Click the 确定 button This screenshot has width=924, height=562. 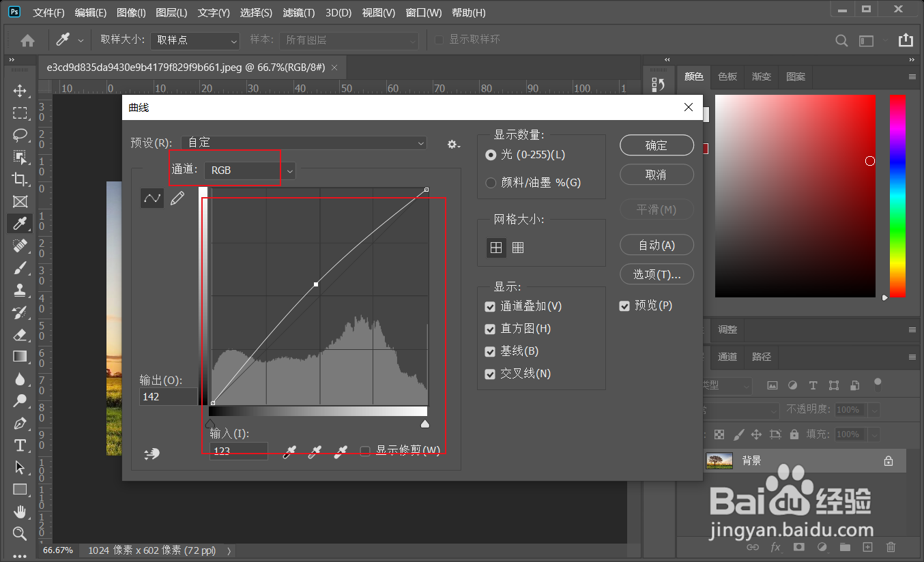click(656, 145)
